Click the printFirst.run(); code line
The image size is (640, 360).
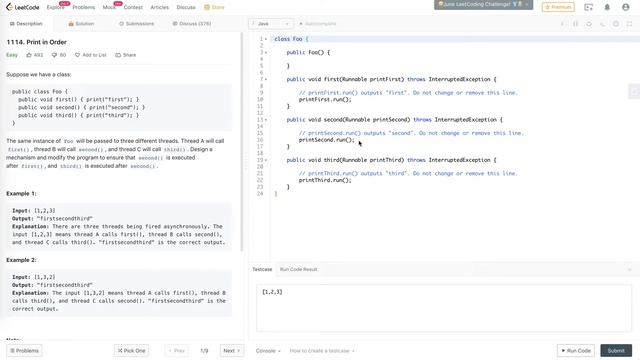tap(325, 100)
